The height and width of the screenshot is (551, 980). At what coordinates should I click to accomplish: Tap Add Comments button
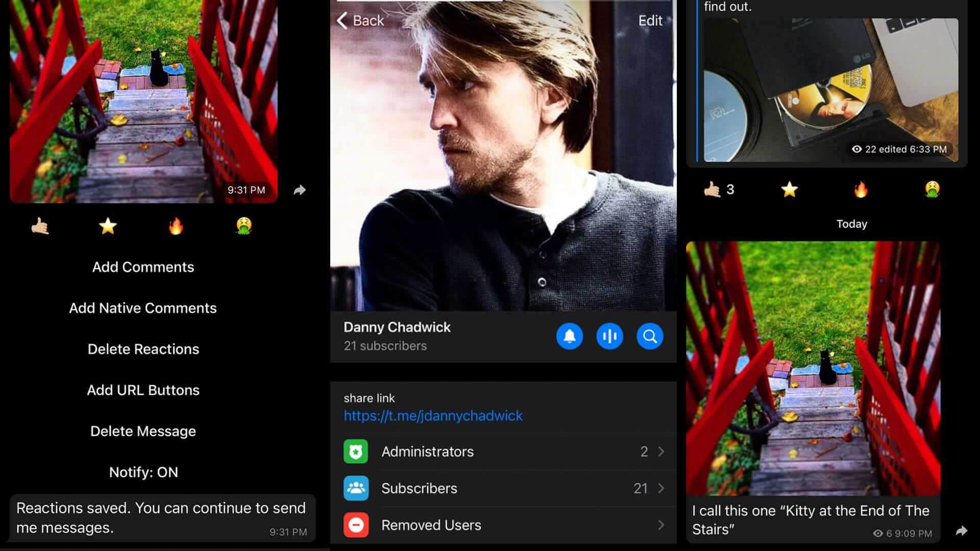tap(143, 266)
